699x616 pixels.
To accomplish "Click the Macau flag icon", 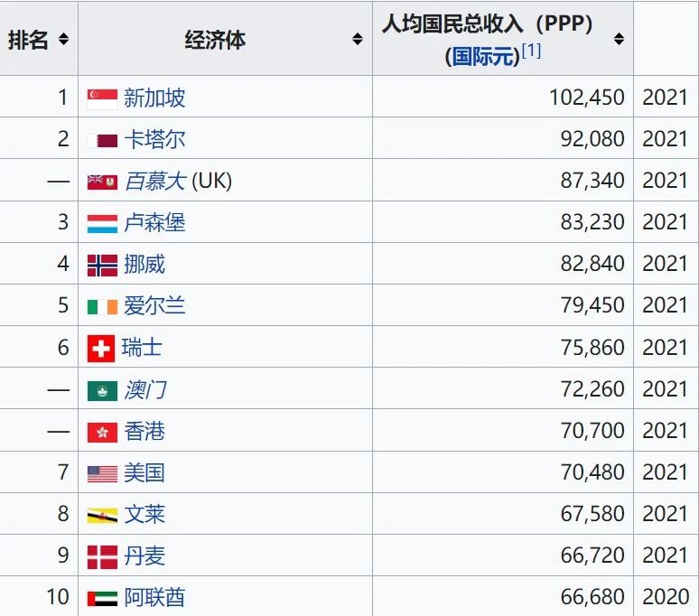I will [103, 391].
